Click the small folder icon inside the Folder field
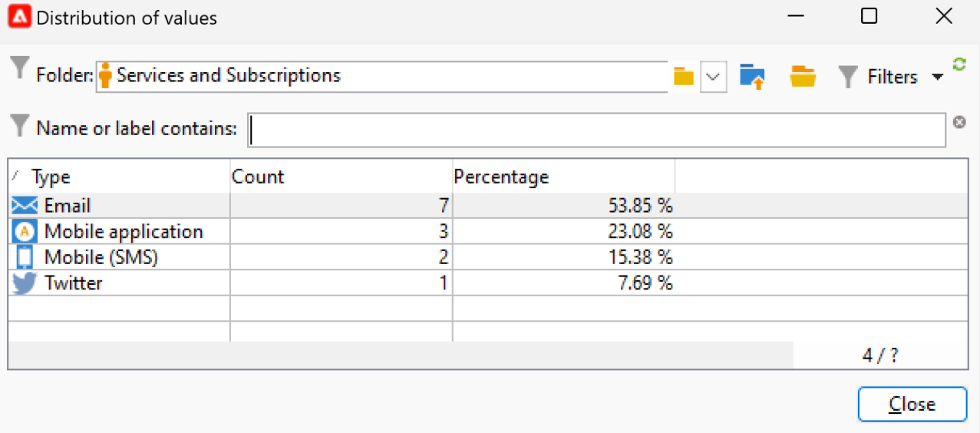Image resolution: width=980 pixels, height=433 pixels. pyautogui.click(x=683, y=77)
